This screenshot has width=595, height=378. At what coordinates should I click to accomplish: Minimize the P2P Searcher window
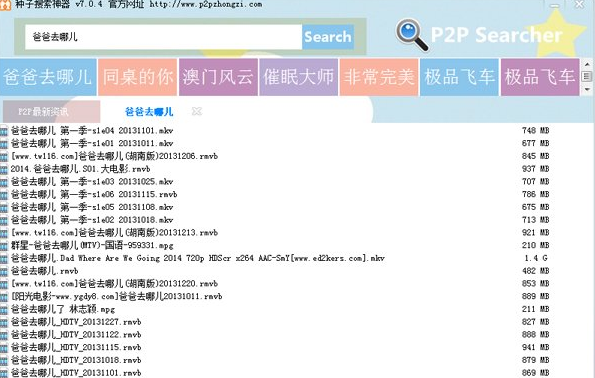point(554,5)
